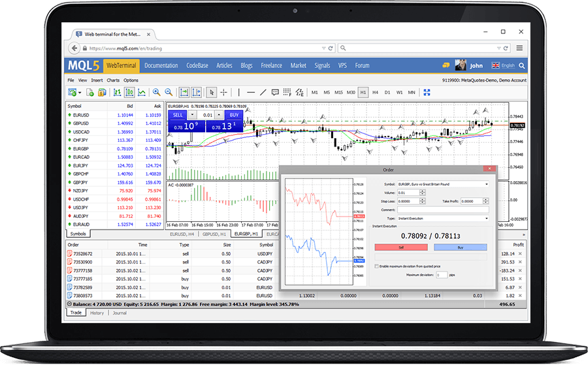Switch timeframe to W1

pyautogui.click(x=399, y=92)
